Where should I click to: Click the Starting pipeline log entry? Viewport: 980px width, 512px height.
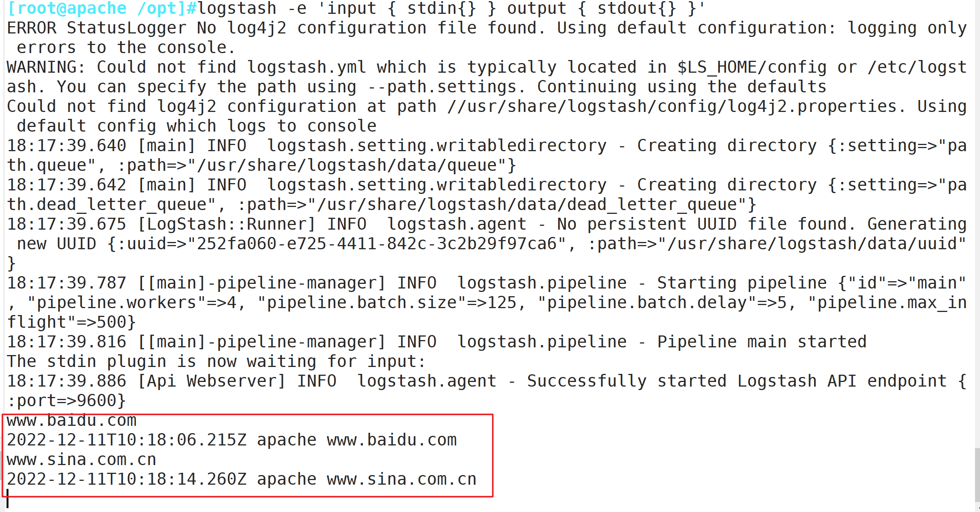487,303
